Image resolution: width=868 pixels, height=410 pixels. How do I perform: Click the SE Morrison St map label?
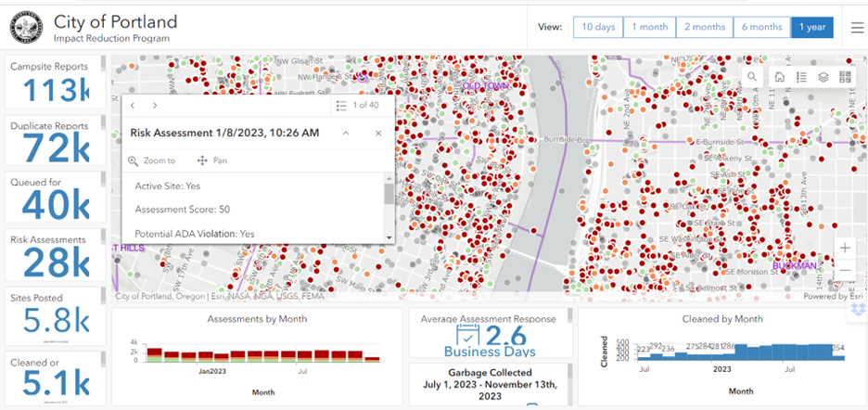[x=752, y=272]
